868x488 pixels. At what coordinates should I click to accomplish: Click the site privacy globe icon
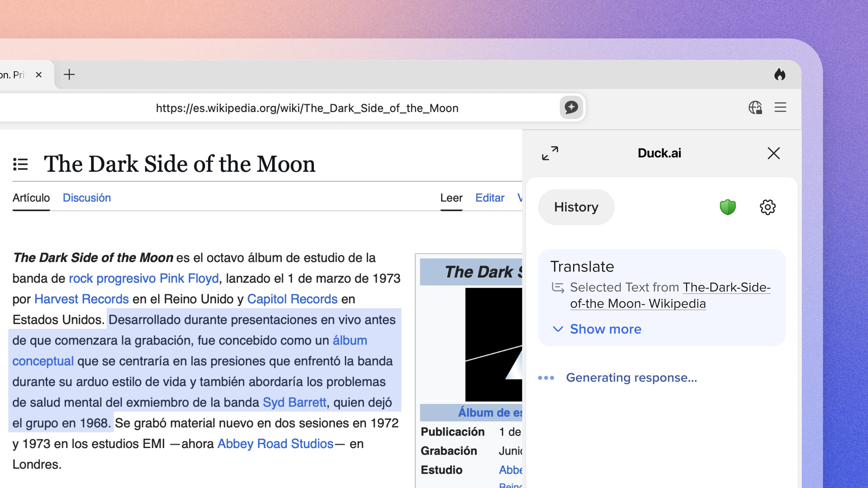(x=756, y=108)
